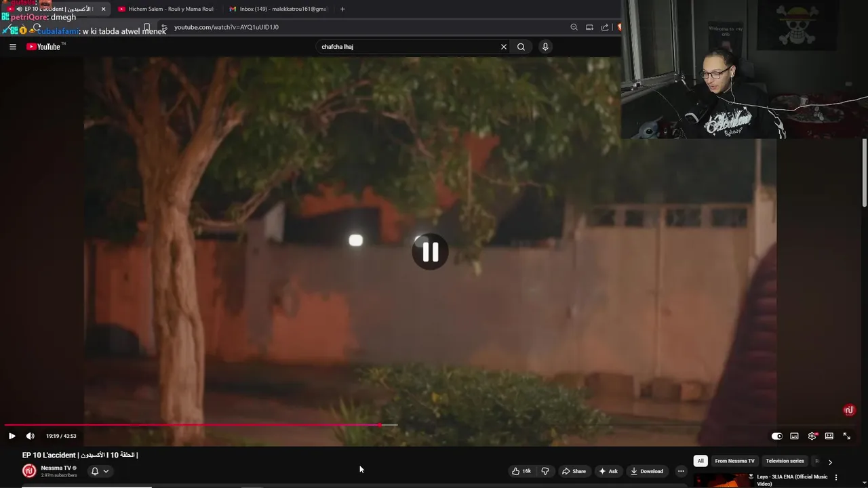Viewport: 868px width, 488px height.
Task: Click the progress bar scrubber handle
Action: 380,426
